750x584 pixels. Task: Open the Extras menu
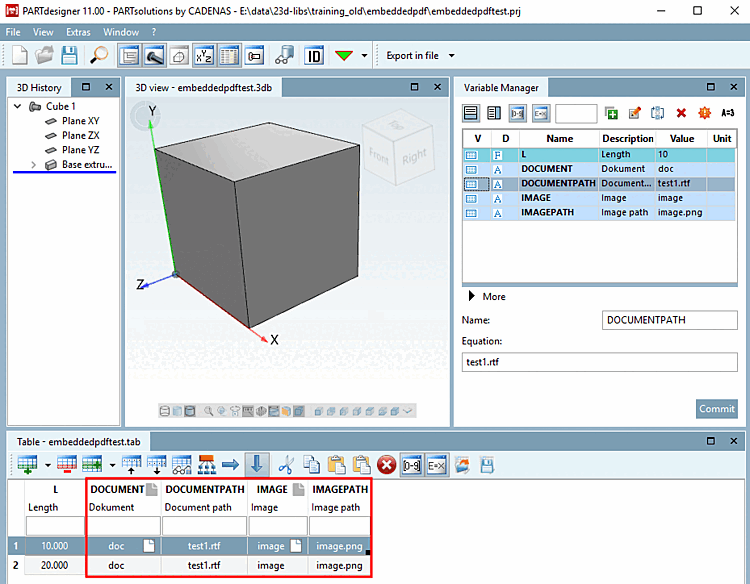[78, 32]
